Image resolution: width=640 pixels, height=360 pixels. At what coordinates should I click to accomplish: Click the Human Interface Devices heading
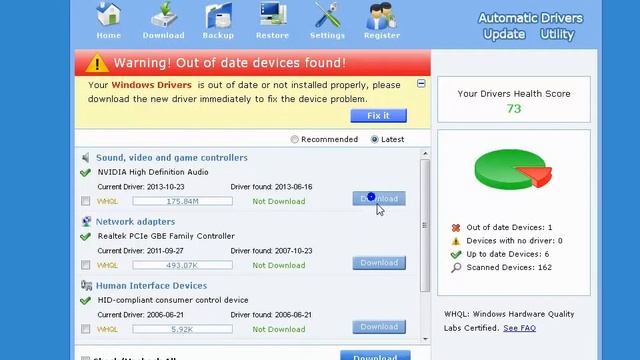pyautogui.click(x=151, y=286)
